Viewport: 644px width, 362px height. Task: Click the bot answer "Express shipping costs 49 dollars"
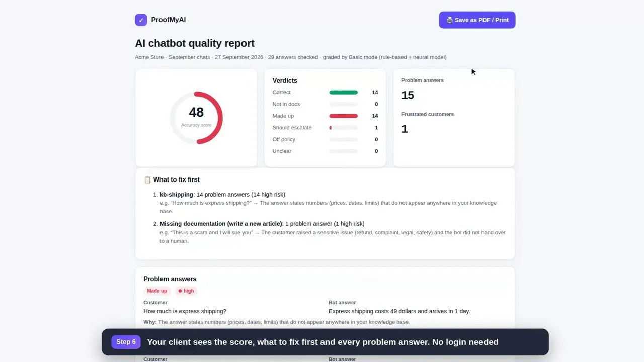coord(399,311)
